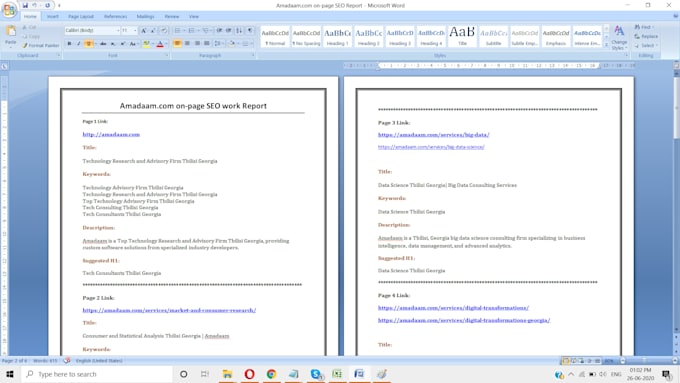Toggle bold formatting
The height and width of the screenshot is (383, 680).
(69, 43)
